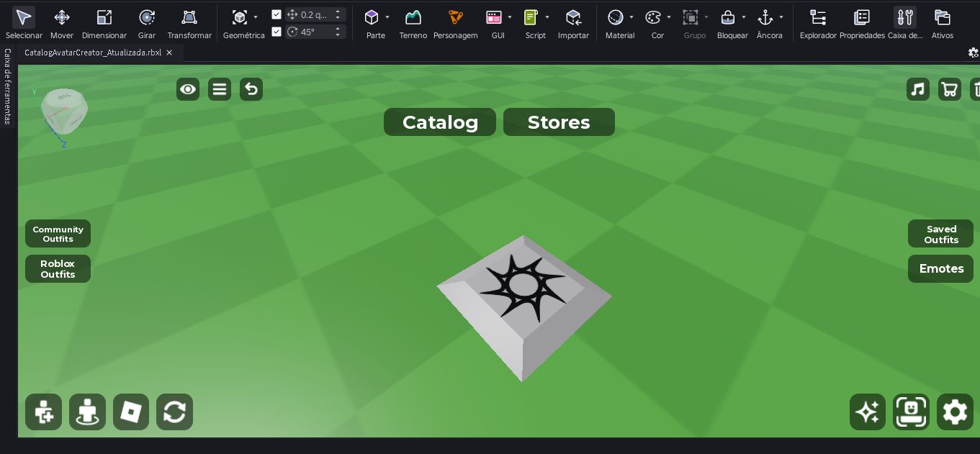The image size is (980, 454).
Task: Click the undo arrow button in viewport
Action: (251, 89)
